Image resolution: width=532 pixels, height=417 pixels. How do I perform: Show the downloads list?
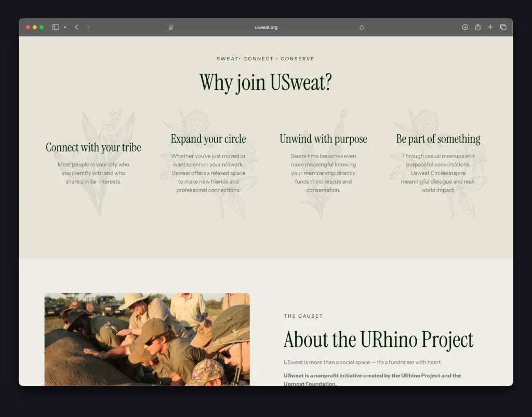tap(465, 27)
